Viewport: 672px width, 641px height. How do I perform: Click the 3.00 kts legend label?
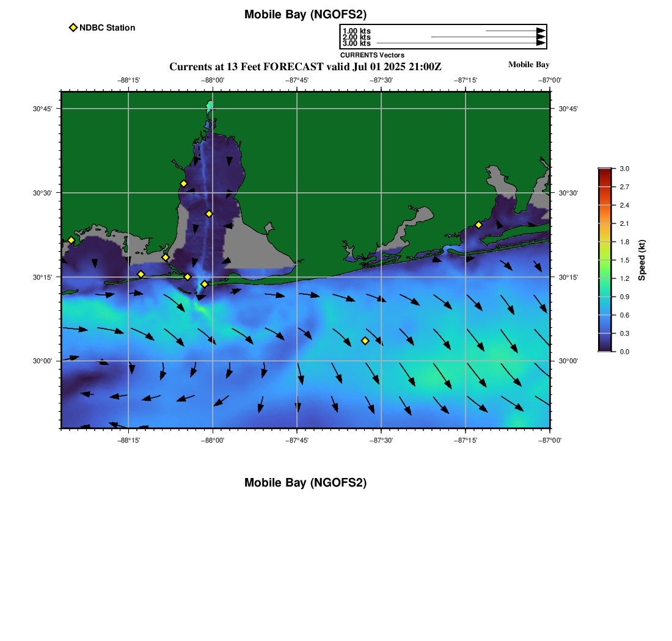357,43
